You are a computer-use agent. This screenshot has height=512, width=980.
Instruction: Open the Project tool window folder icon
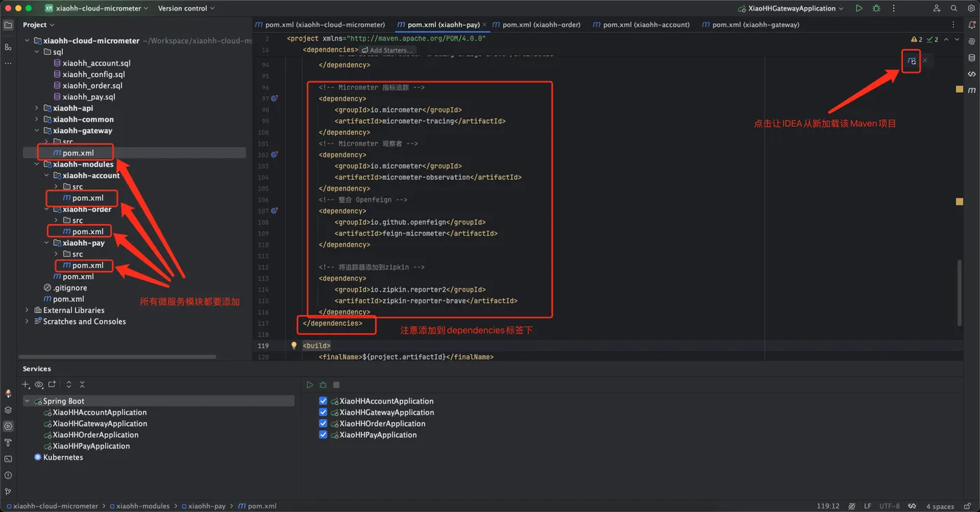pos(8,25)
